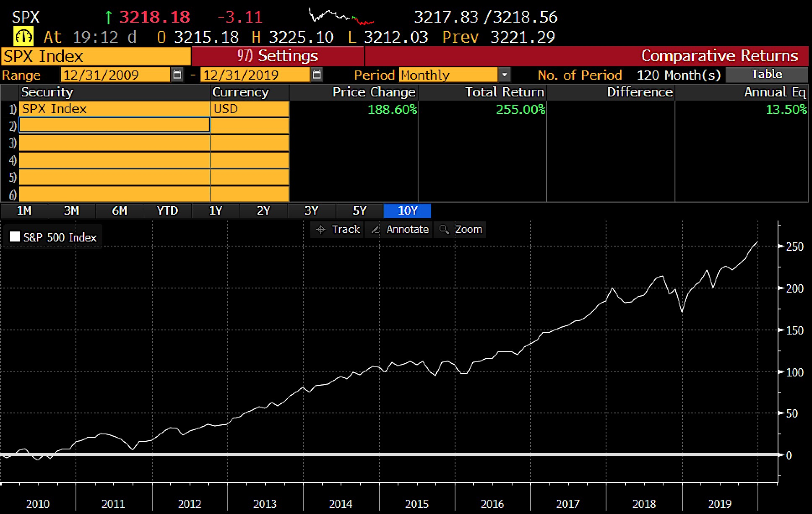This screenshot has width=812, height=514.
Task: Open the Monthly period combo box
Action: 448,75
